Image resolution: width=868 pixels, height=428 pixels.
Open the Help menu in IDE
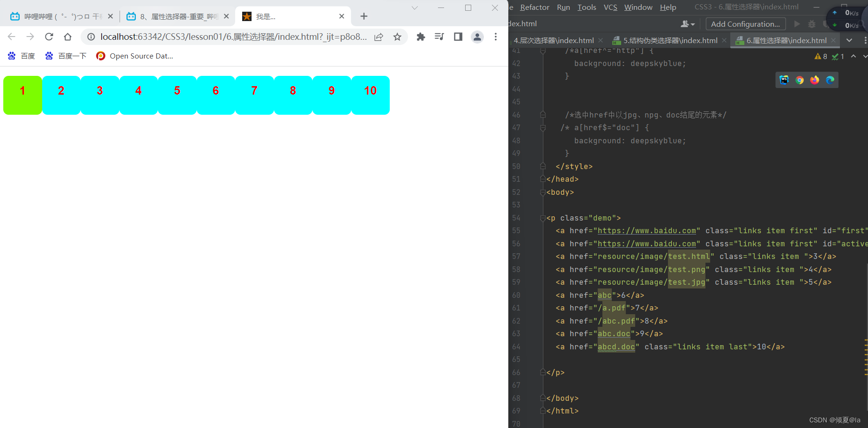click(x=668, y=7)
